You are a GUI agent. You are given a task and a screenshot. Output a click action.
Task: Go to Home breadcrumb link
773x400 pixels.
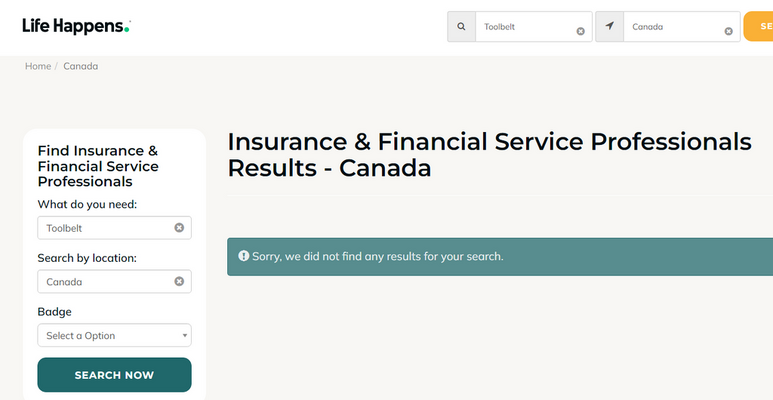(x=38, y=66)
